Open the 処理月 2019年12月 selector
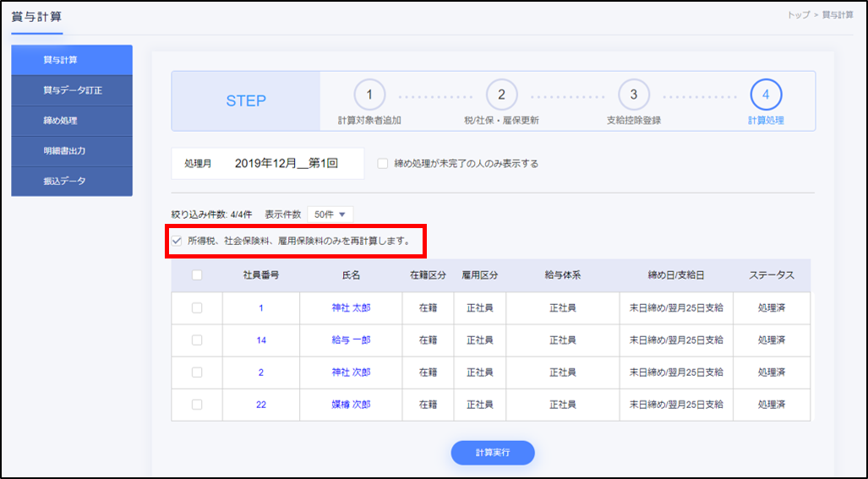Screen dimensions: 868x479 pos(286,164)
